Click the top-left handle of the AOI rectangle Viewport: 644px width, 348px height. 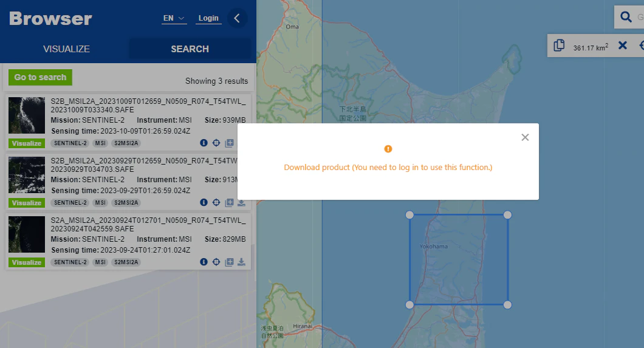point(409,214)
